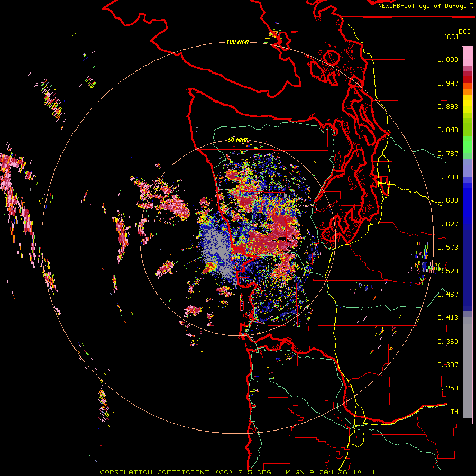Select the 0.413 scale value
This screenshot has width=476, height=476.
(x=448, y=318)
